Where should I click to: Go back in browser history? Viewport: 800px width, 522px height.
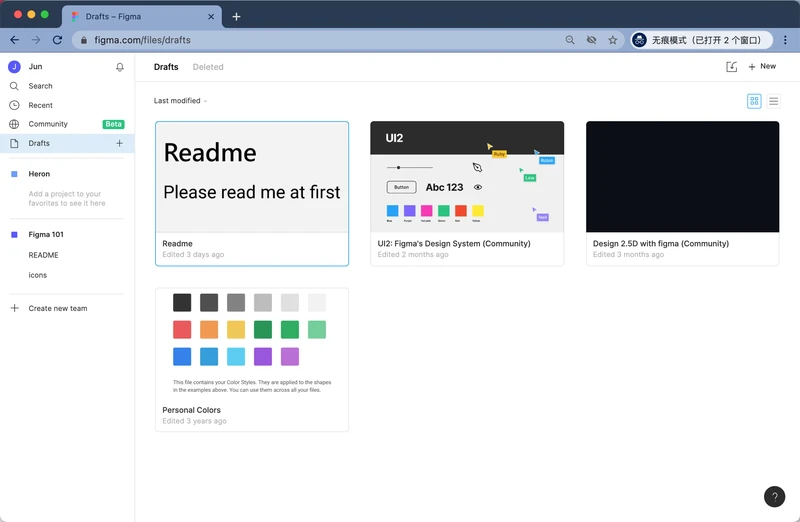click(x=15, y=40)
